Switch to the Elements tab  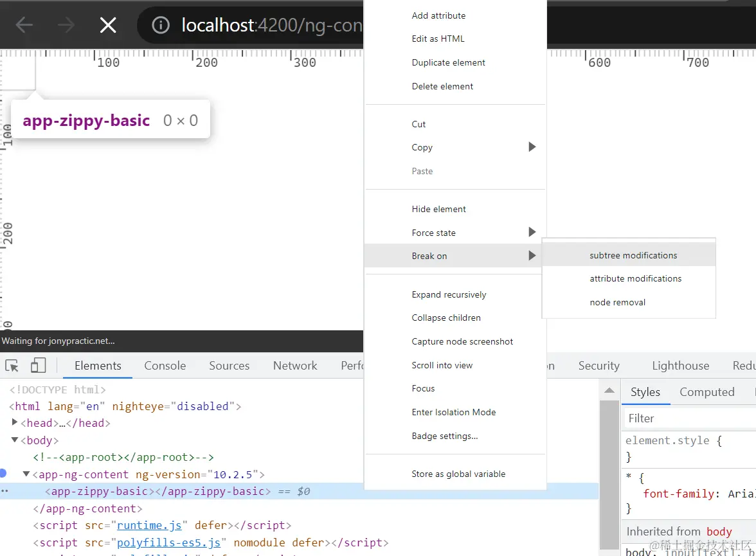pyautogui.click(x=98, y=366)
